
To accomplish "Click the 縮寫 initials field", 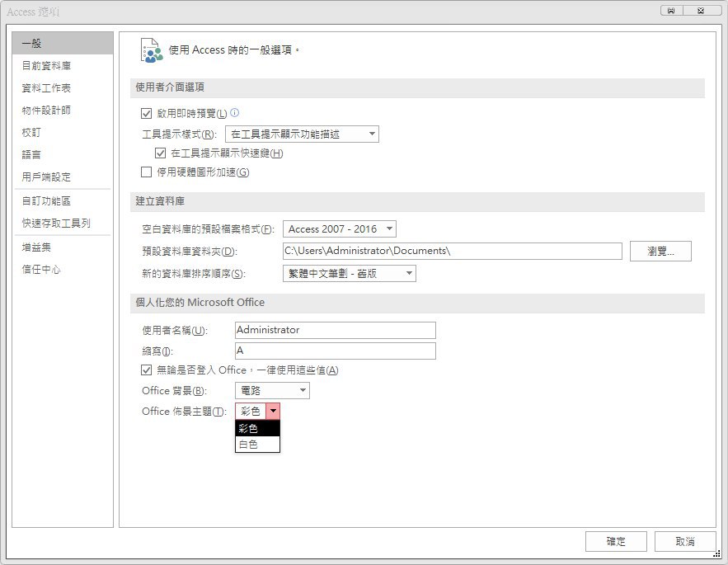I will [x=336, y=351].
